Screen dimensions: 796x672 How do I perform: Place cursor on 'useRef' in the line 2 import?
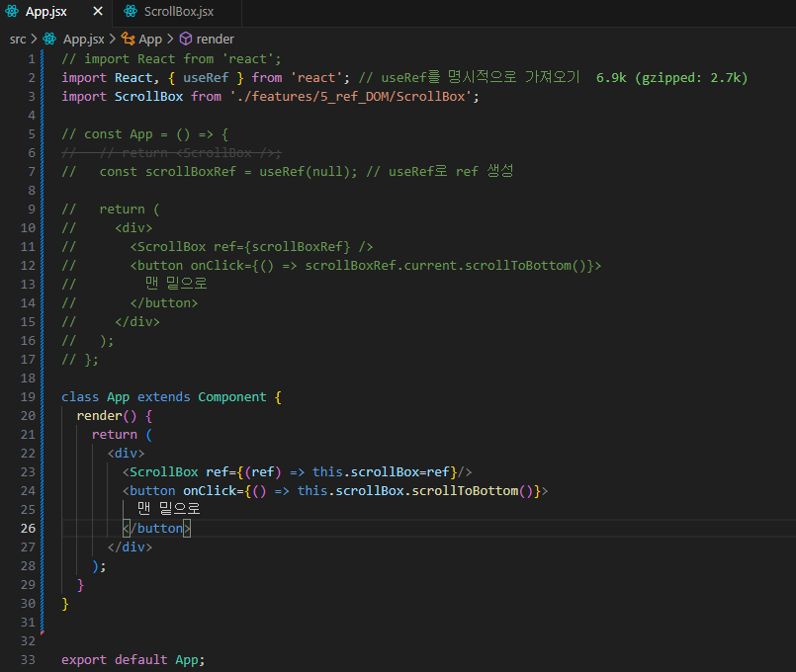pyautogui.click(x=206, y=78)
